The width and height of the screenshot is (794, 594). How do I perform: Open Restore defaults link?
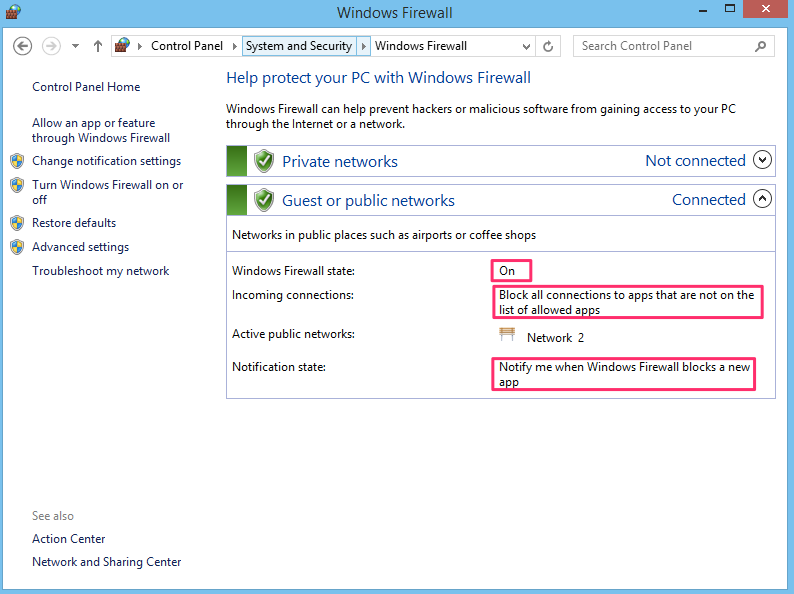tap(74, 223)
